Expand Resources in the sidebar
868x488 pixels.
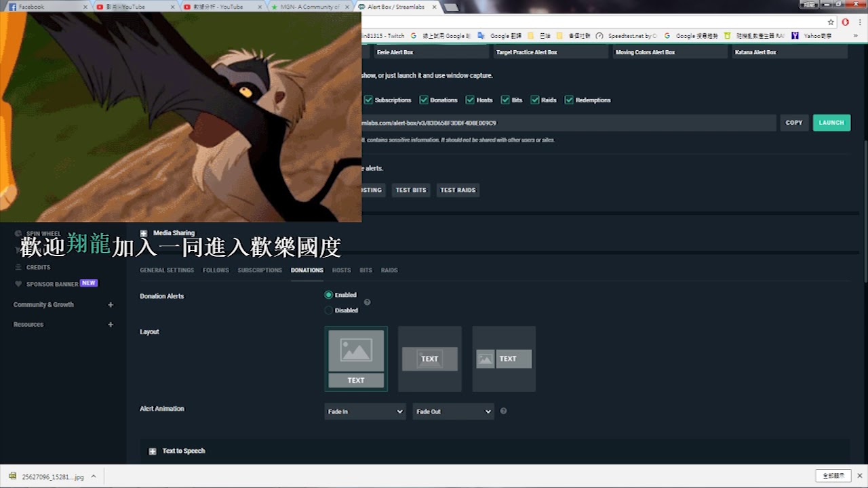[x=111, y=325]
